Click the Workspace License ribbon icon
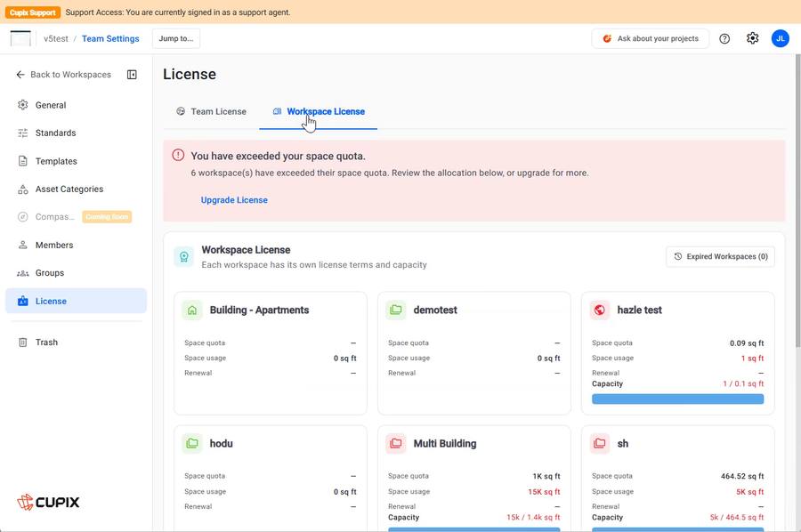 pos(184,257)
